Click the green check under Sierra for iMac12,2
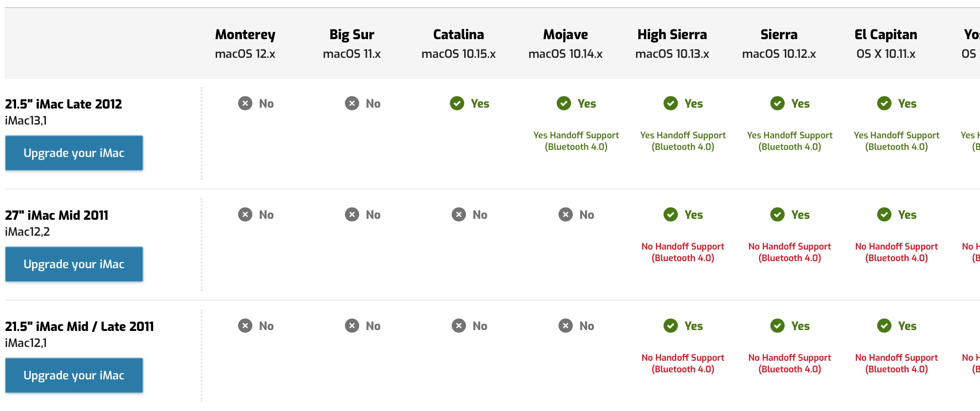Image resolution: width=980 pixels, height=411 pixels. [x=777, y=215]
